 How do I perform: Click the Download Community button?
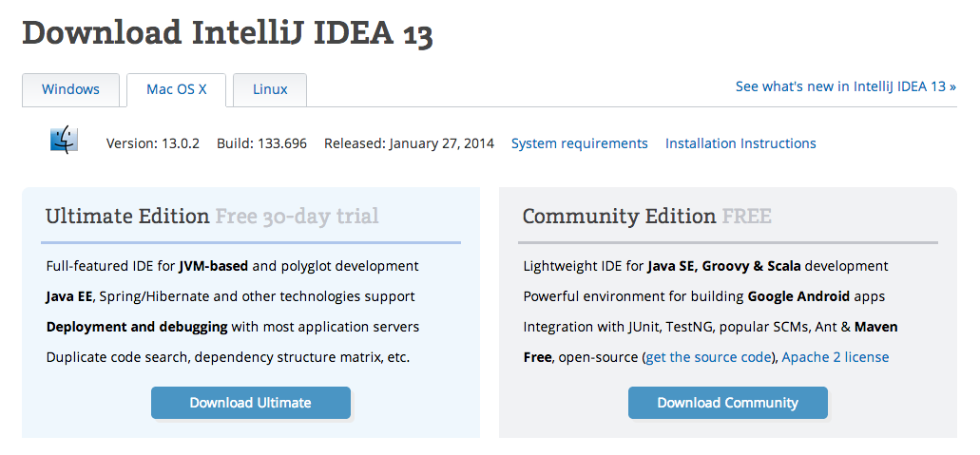tap(727, 403)
